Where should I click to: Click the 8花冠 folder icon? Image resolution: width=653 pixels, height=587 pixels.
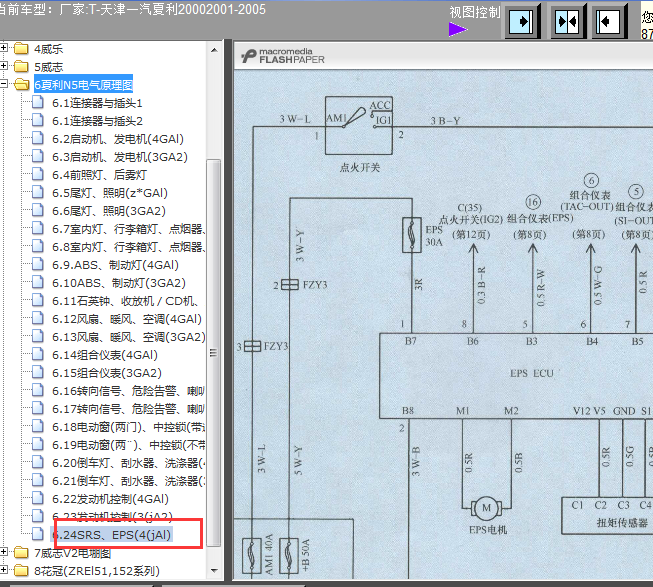click(x=21, y=570)
